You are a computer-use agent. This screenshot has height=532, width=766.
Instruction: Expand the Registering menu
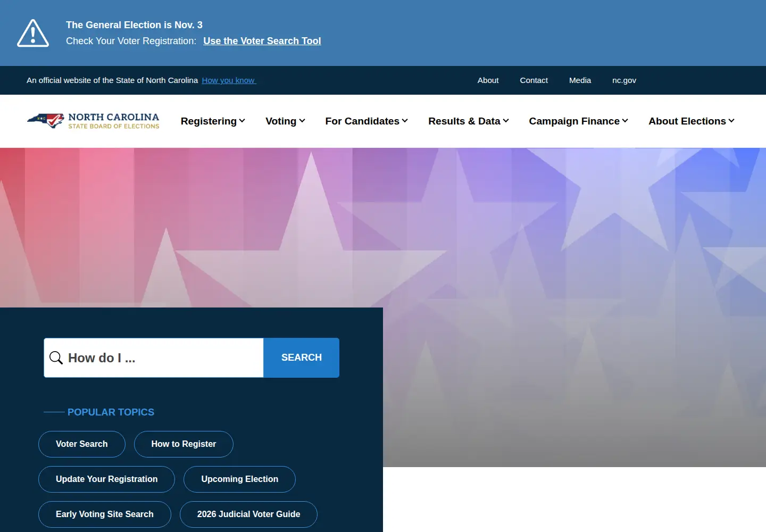(213, 121)
